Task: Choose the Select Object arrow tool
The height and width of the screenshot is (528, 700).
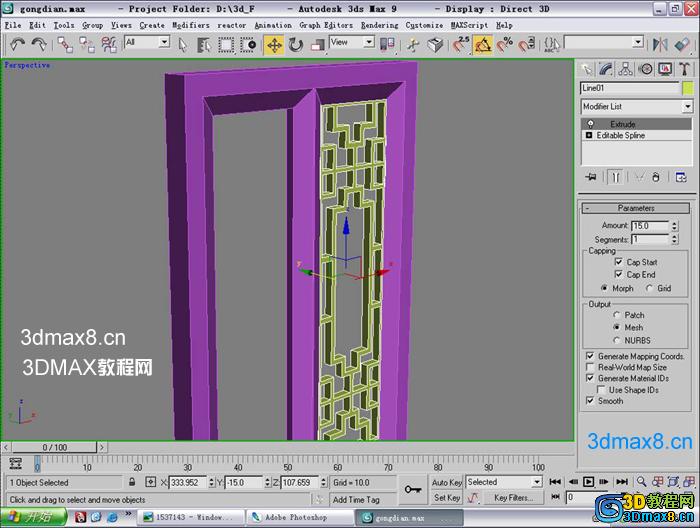Action: pos(183,45)
